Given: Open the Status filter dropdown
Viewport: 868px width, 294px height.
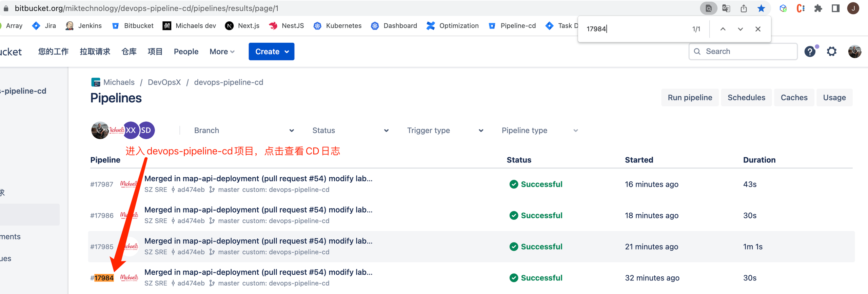Looking at the screenshot, I should 350,131.
